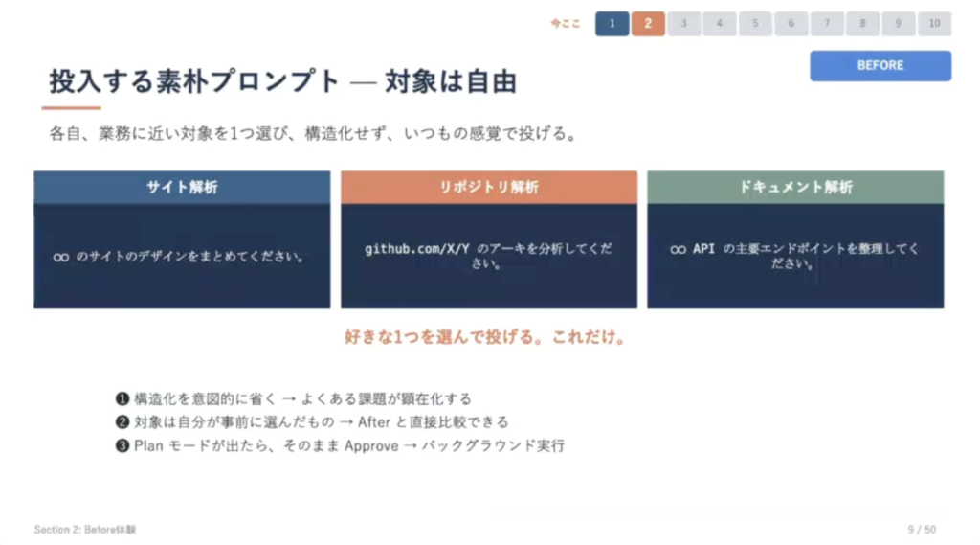Jump to step 5 in progress bar
The image size is (980, 545).
point(755,24)
